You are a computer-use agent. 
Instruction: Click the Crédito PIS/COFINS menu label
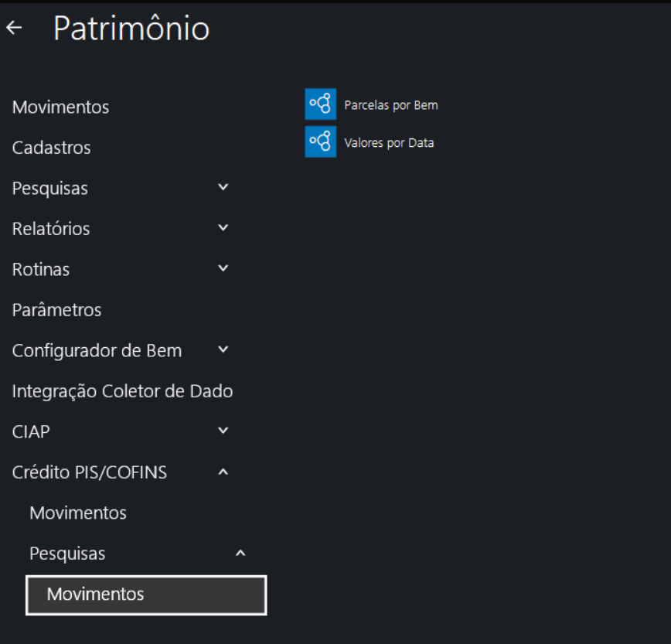point(89,472)
